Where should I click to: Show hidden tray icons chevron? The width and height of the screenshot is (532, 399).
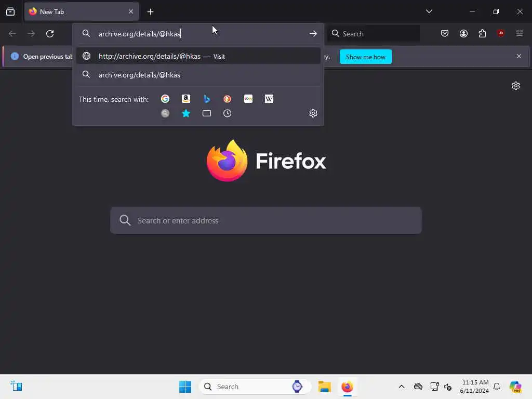pos(402,387)
